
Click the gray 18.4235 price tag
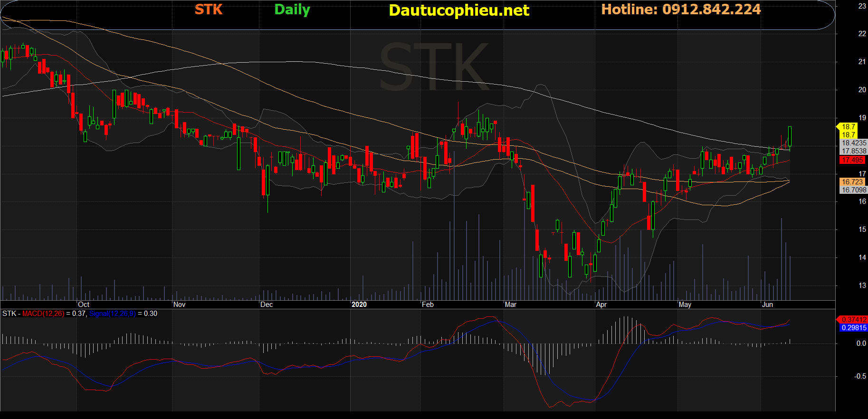click(x=854, y=143)
